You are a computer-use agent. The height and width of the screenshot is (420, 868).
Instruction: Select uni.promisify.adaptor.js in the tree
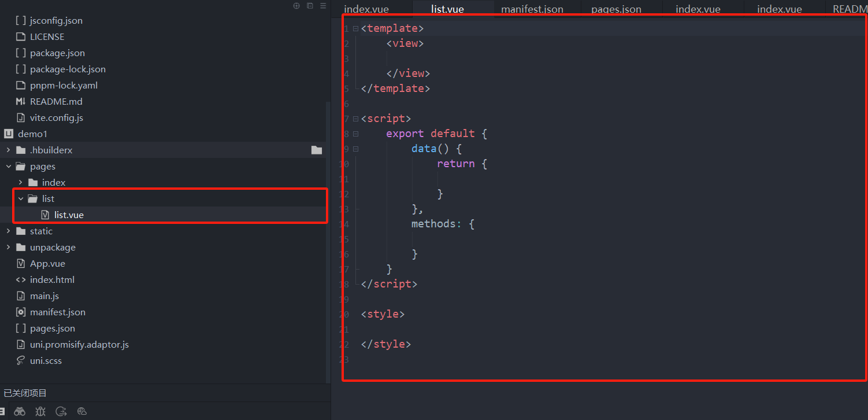[x=79, y=344]
